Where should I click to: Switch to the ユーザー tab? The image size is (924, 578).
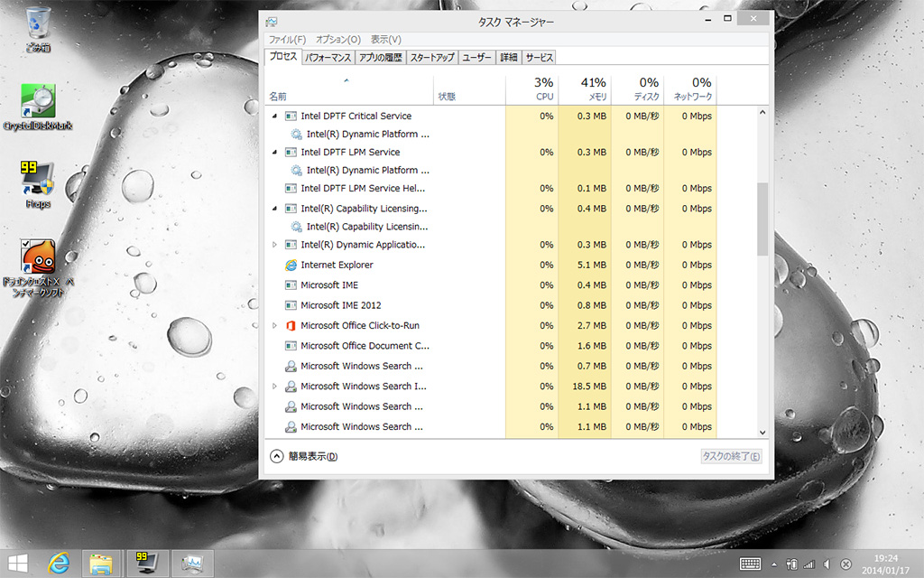[476, 57]
